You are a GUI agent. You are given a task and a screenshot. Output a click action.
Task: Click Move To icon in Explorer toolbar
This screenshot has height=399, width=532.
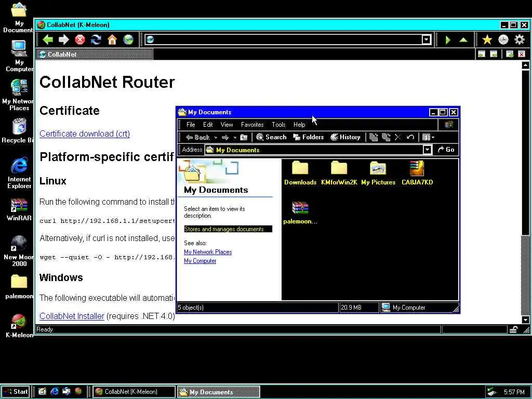click(374, 137)
